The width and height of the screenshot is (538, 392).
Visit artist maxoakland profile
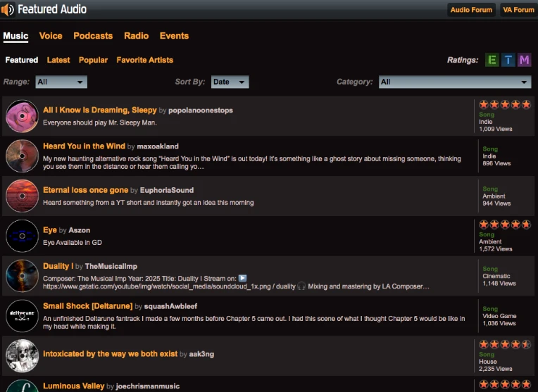[158, 146]
